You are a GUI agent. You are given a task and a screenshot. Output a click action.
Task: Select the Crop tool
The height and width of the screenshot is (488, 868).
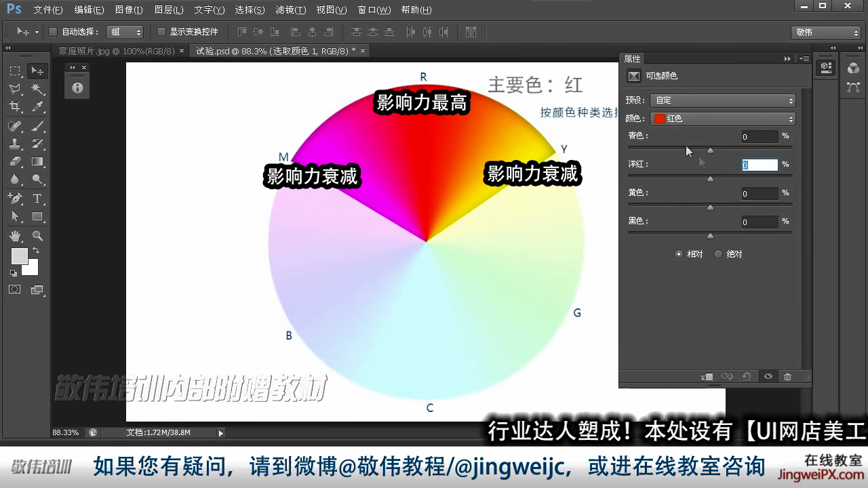[15, 106]
